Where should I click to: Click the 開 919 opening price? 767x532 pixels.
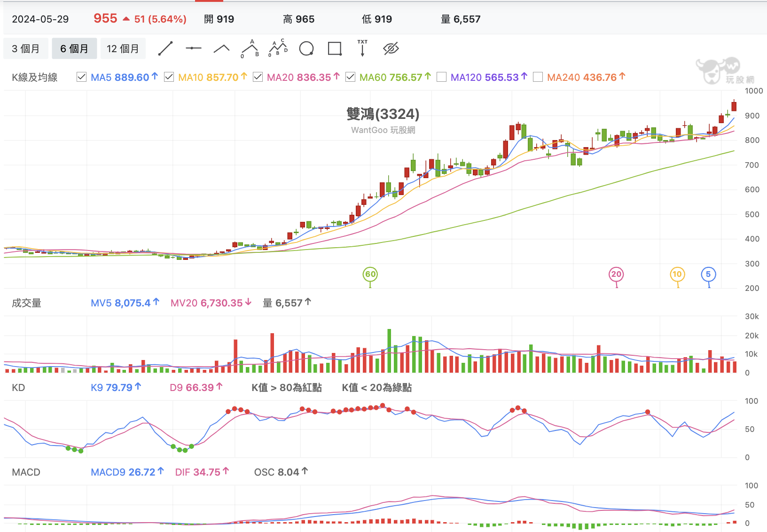[219, 19]
